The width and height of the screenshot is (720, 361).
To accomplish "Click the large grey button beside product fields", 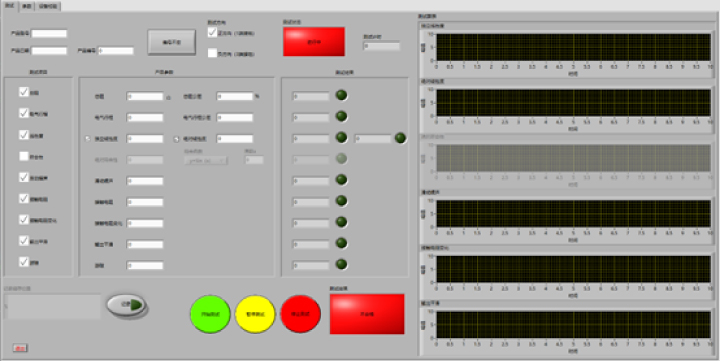I will [172, 42].
